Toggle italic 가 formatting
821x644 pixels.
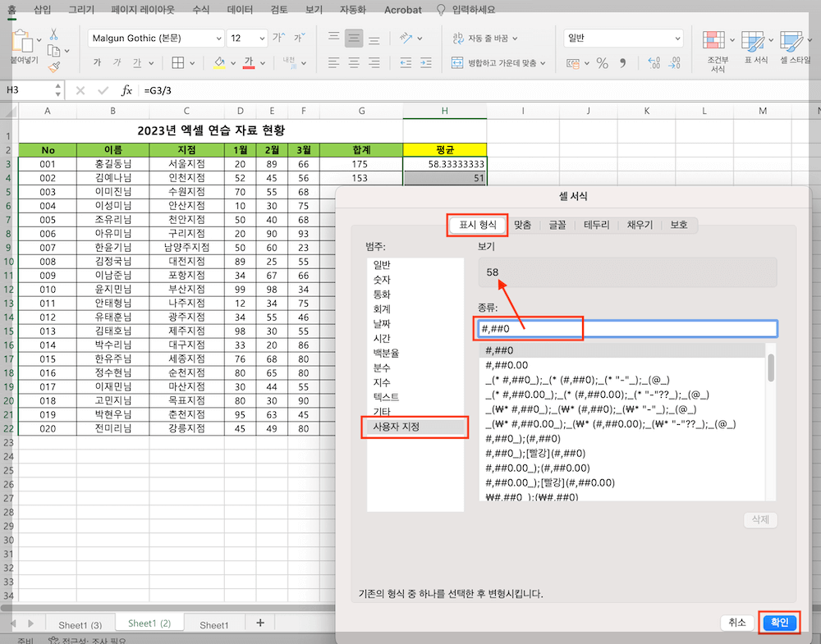coord(117,63)
